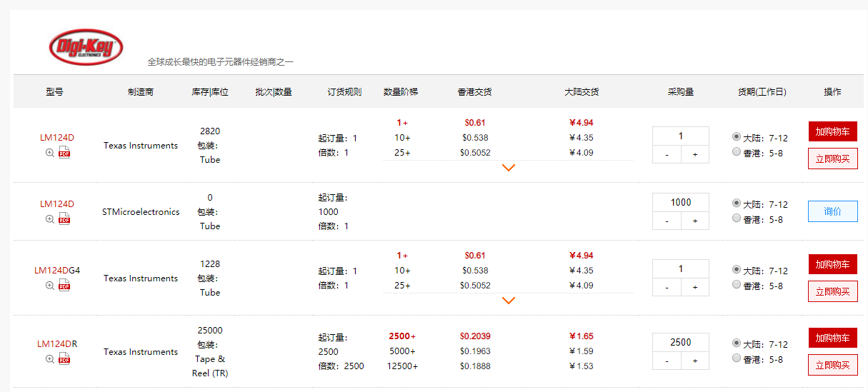This screenshot has height=392, width=868.
Task: Click 加购物车 for LM124DG4
Action: (832, 264)
